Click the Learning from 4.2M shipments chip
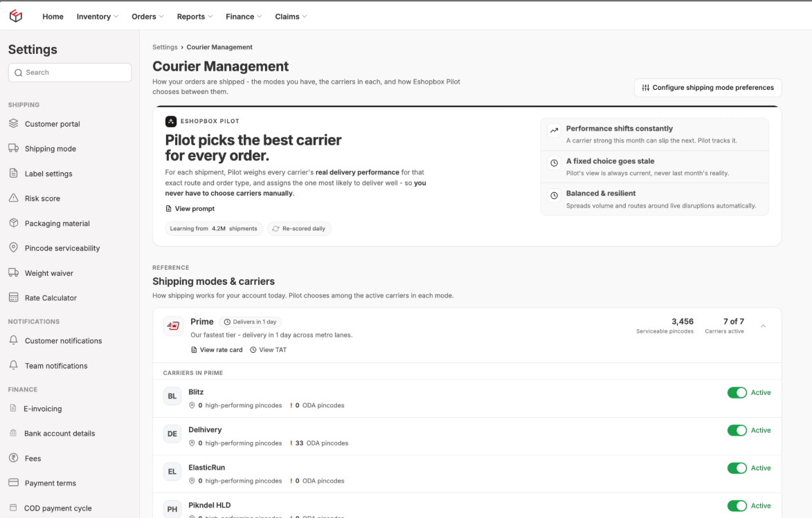 tap(214, 228)
